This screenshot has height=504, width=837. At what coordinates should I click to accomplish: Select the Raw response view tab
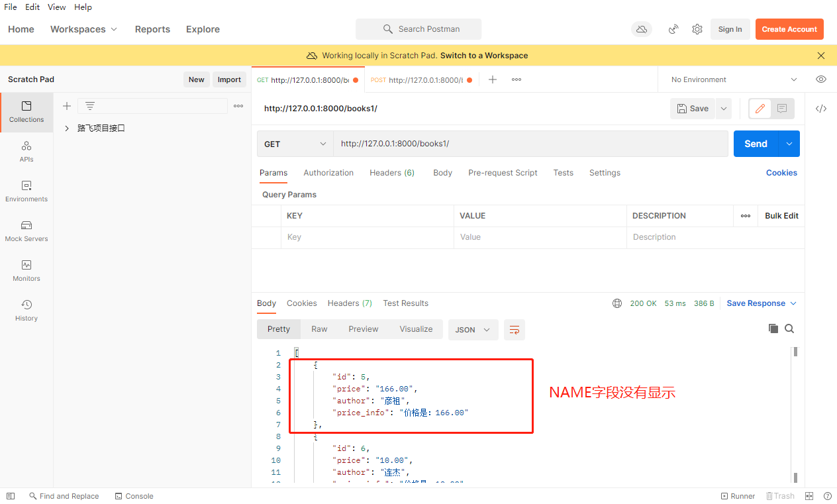click(x=319, y=329)
